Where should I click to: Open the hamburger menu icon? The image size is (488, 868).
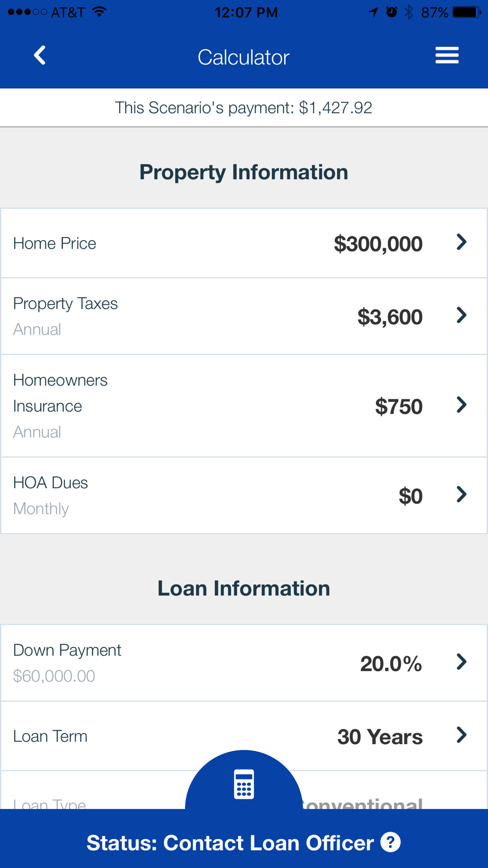pyautogui.click(x=447, y=55)
